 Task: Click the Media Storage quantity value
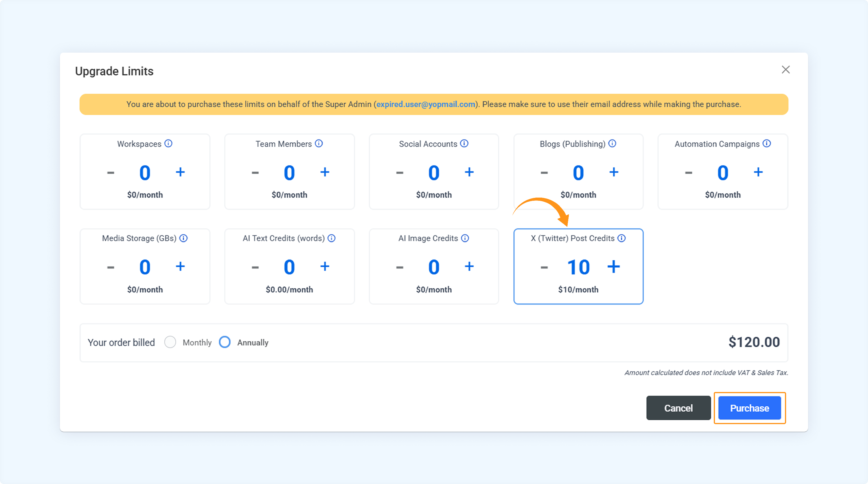coord(145,267)
